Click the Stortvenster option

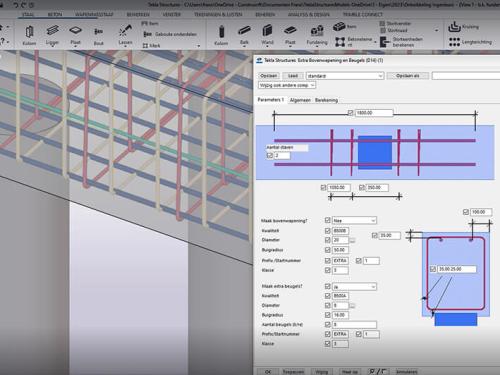pos(395,24)
